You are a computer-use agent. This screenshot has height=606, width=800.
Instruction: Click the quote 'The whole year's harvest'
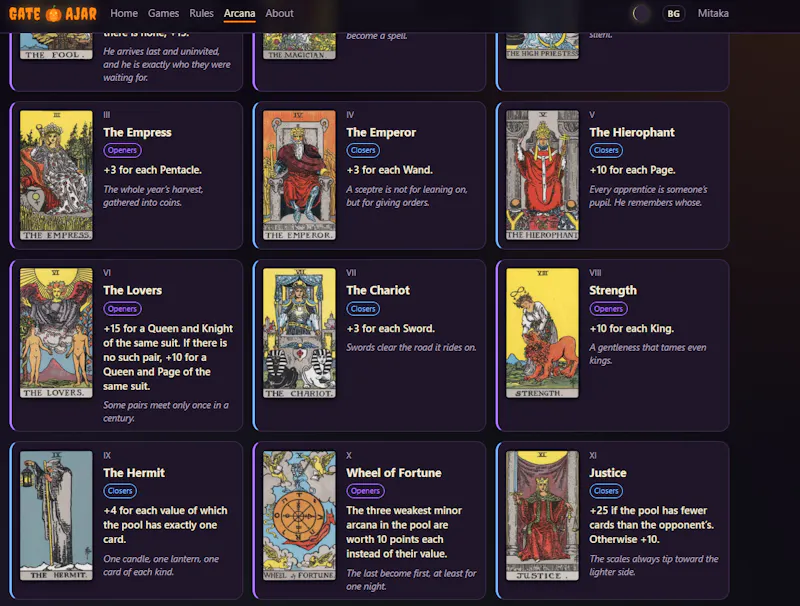point(153,196)
